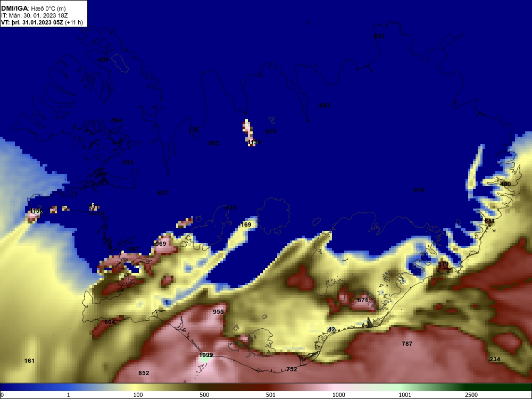Click the legend label 0
The height and width of the screenshot is (399, 532).
click(2, 395)
